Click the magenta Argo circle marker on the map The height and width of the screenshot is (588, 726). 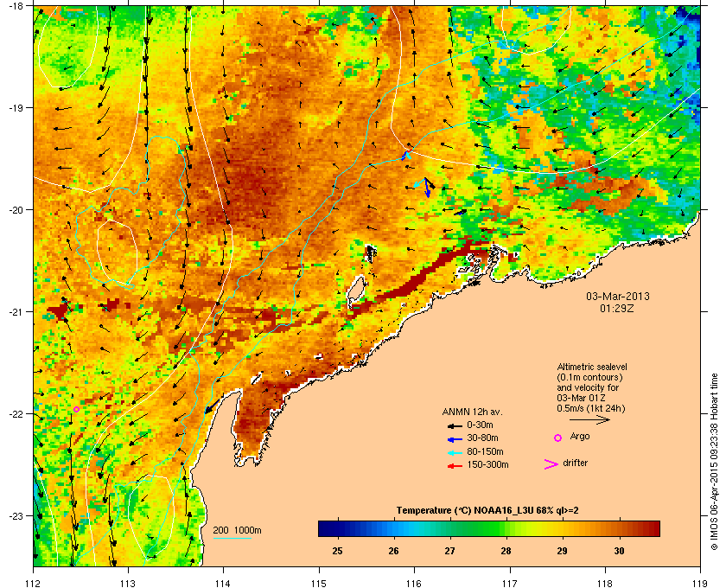pos(76,409)
